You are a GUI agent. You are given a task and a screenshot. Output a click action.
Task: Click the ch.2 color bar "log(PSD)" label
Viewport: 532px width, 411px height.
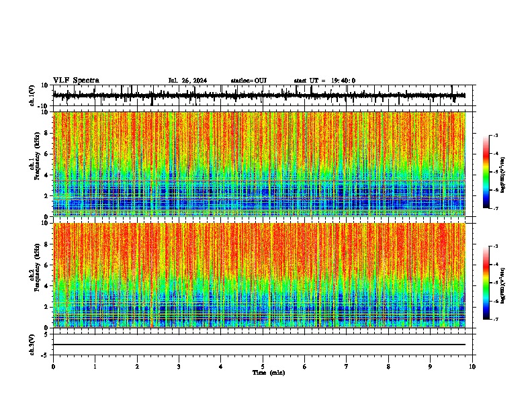click(x=503, y=285)
